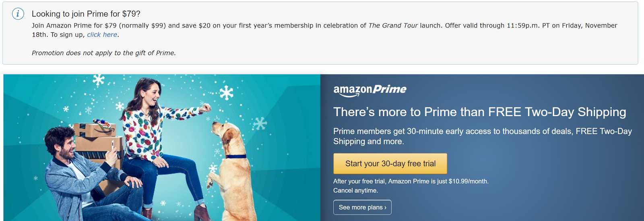Viewport: 644px width, 221px height.
Task: Click the yellow dog sitting up
Action: pos(229,170)
